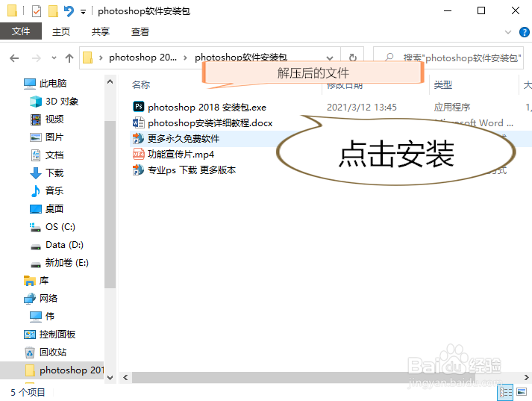The height and width of the screenshot is (401, 532).
Task: Open 3D 对象 in navigation pane
Action: pos(62,102)
